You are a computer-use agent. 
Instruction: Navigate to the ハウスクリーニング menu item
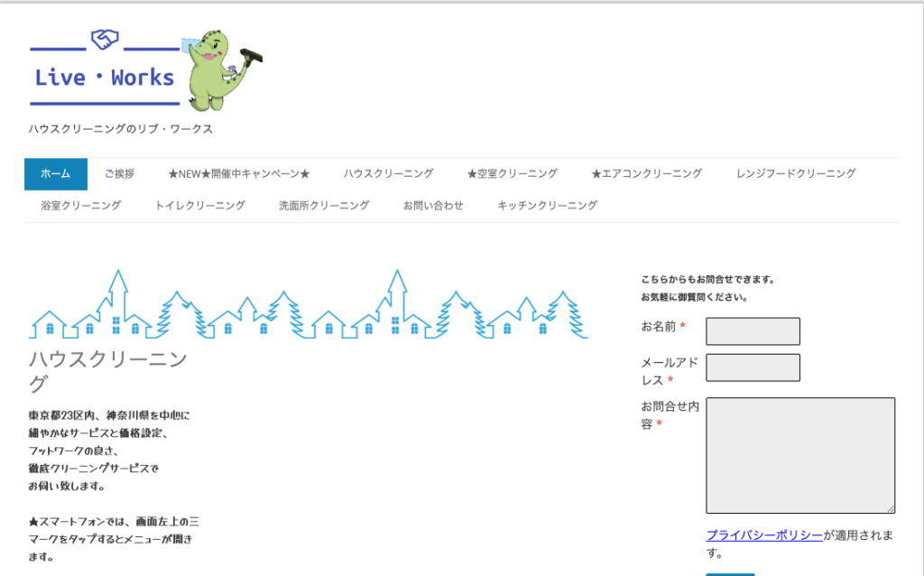click(388, 173)
